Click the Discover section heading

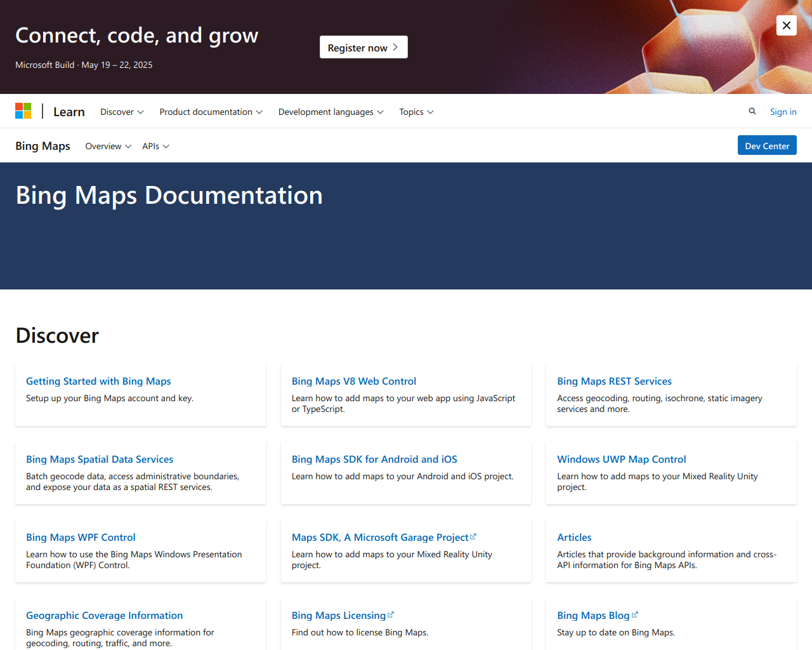[x=57, y=335]
